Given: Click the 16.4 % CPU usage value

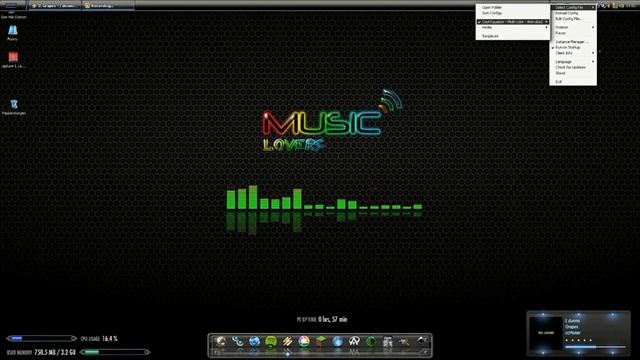Looking at the screenshot, I should (x=110, y=339).
